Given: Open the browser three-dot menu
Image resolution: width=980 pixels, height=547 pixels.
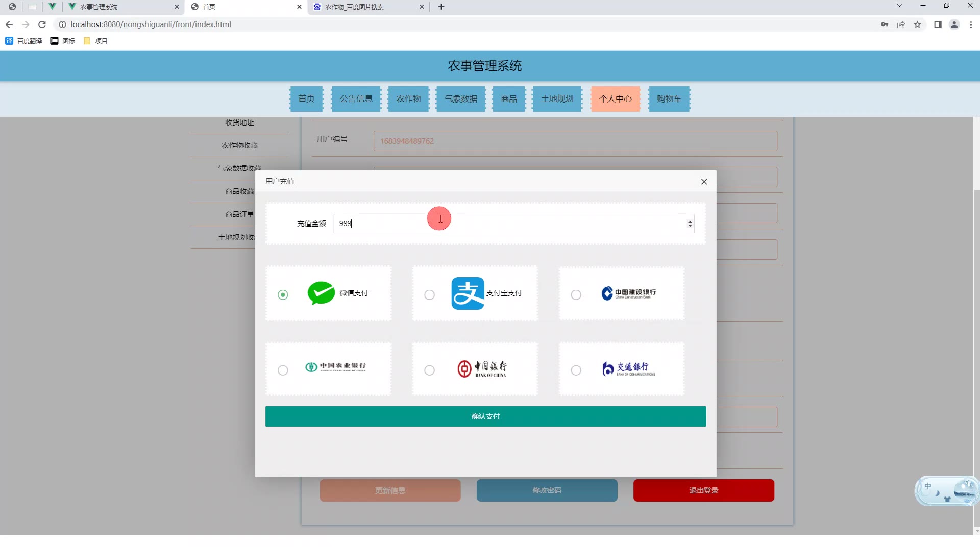Looking at the screenshot, I should click(x=971, y=24).
